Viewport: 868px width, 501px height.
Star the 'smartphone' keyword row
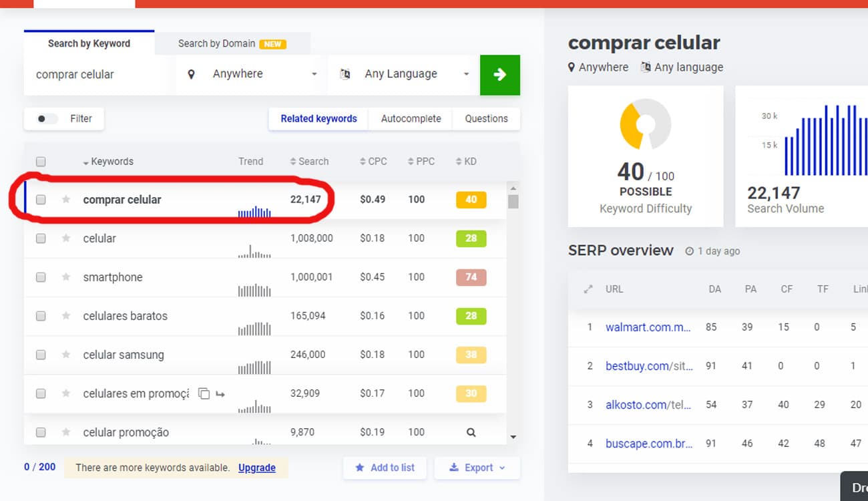coord(66,277)
